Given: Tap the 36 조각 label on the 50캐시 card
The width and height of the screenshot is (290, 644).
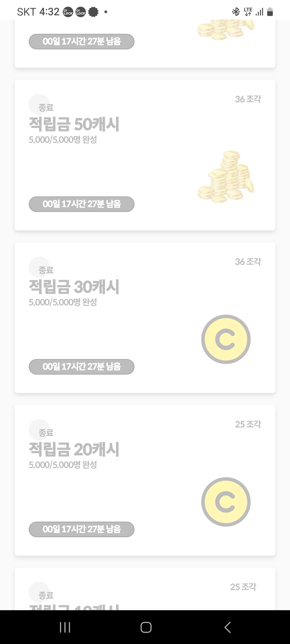Looking at the screenshot, I should [248, 99].
